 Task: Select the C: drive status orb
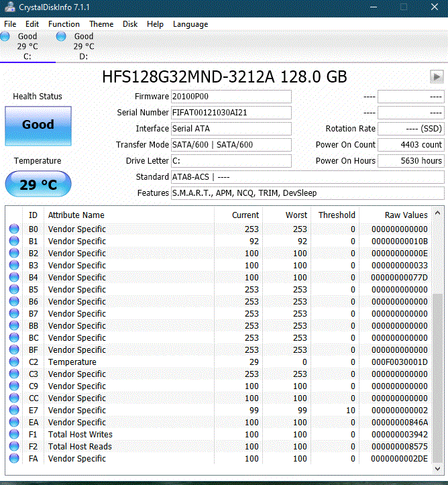click(5, 36)
